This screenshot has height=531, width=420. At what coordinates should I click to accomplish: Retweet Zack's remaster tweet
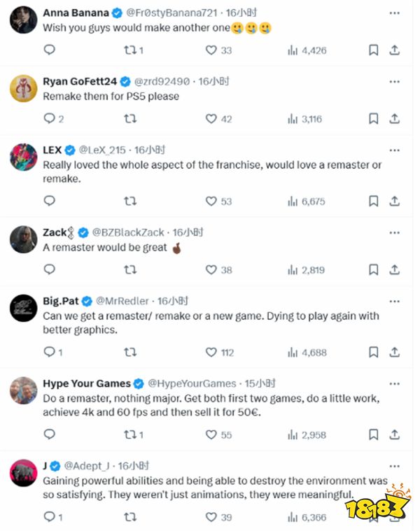coord(130,269)
